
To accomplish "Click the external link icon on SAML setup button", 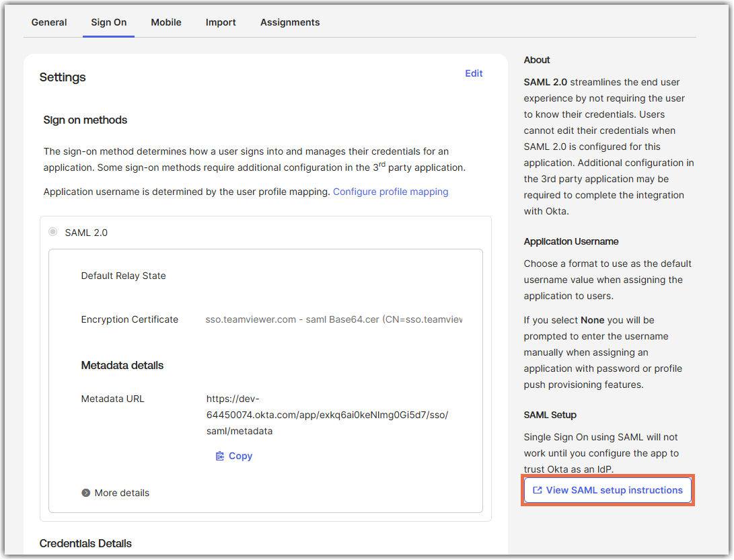I will point(538,490).
